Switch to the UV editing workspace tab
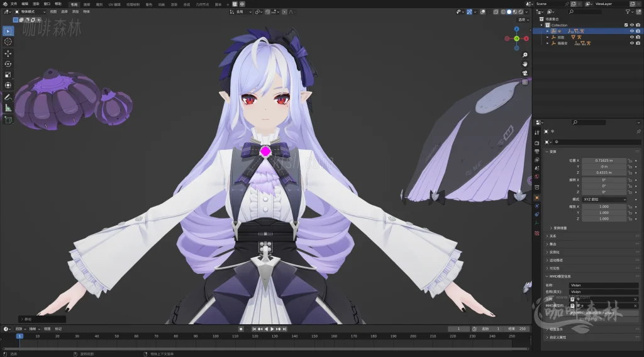Viewport: 644px width, 357px height. tap(114, 4)
